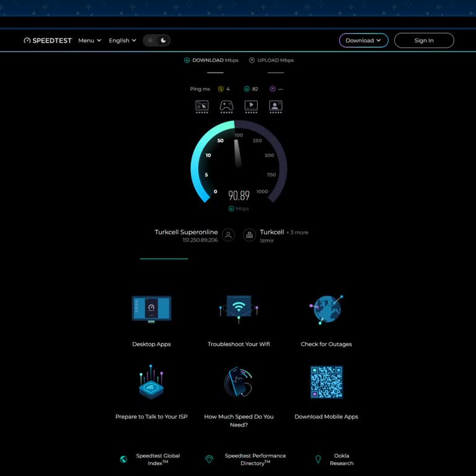Click the video chat rating icon
The width and height of the screenshot is (476, 476).
(276, 107)
